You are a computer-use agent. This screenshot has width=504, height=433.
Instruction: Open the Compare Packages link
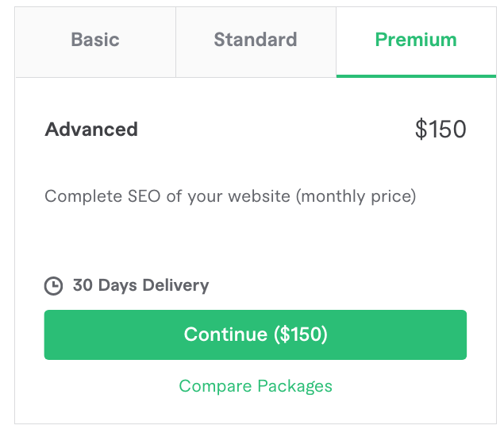tap(256, 386)
